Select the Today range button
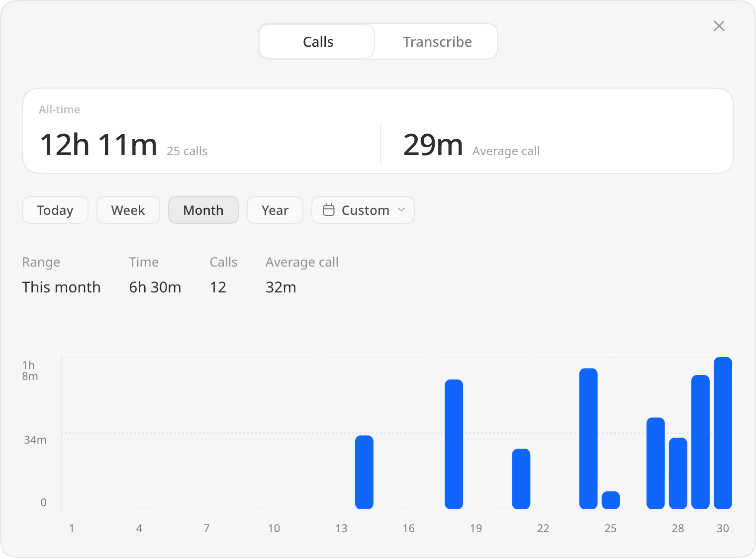 tap(55, 210)
